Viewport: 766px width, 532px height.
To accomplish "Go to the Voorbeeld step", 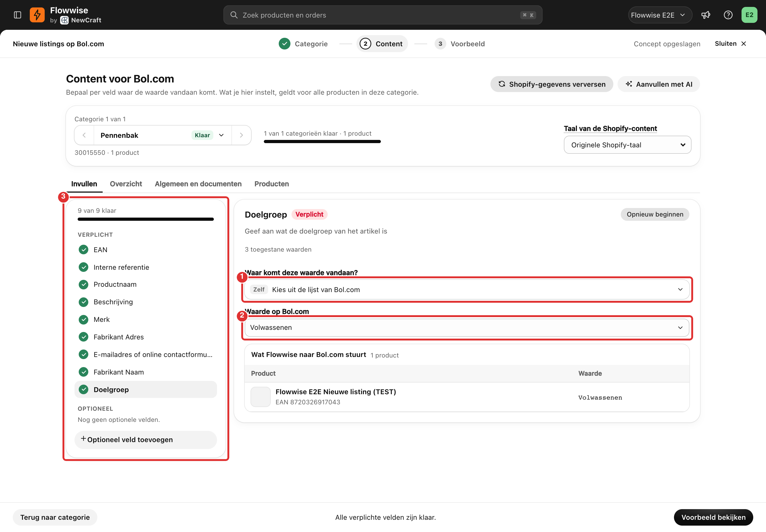I will pos(460,44).
